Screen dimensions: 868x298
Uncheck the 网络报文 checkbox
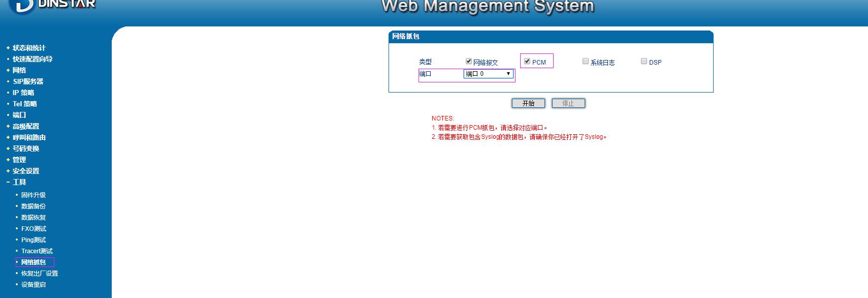pos(469,61)
